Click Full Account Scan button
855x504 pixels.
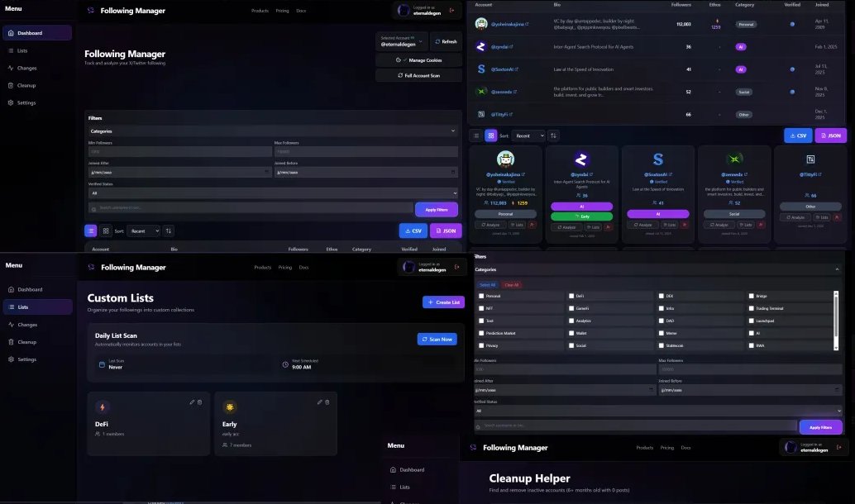click(x=418, y=76)
